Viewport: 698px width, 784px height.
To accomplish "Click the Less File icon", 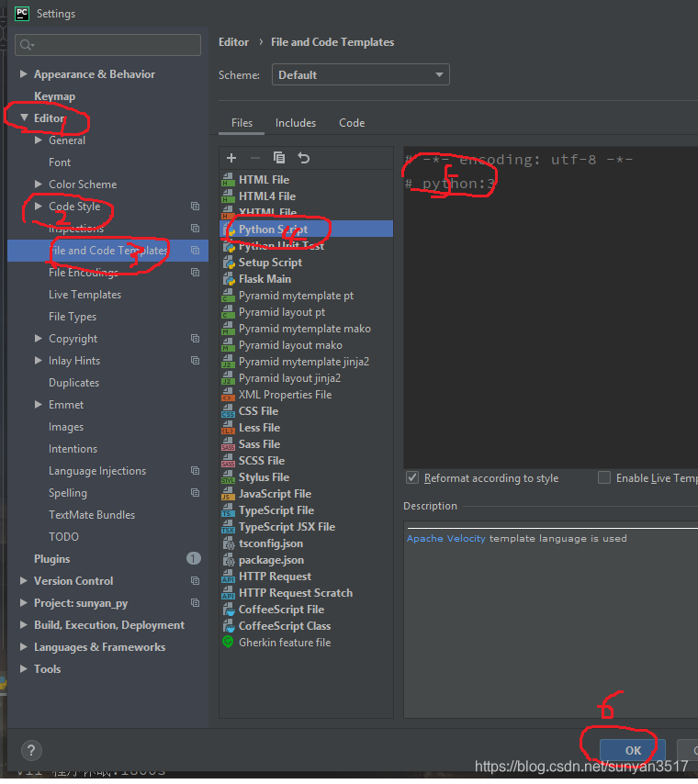I will point(228,428).
